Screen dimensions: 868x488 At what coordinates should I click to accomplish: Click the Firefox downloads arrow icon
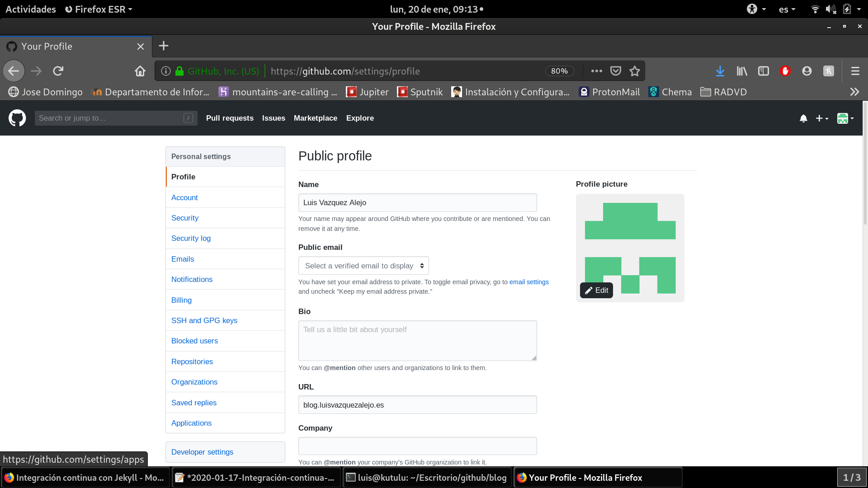click(720, 71)
